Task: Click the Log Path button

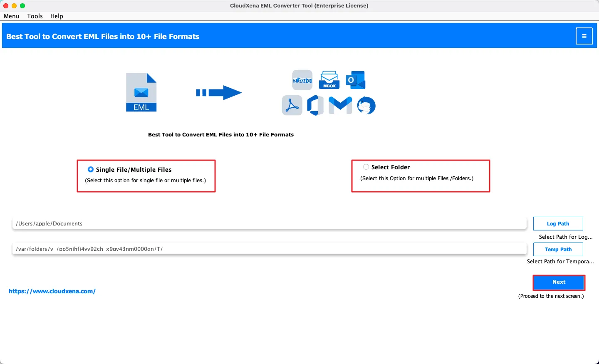Action: pos(558,223)
